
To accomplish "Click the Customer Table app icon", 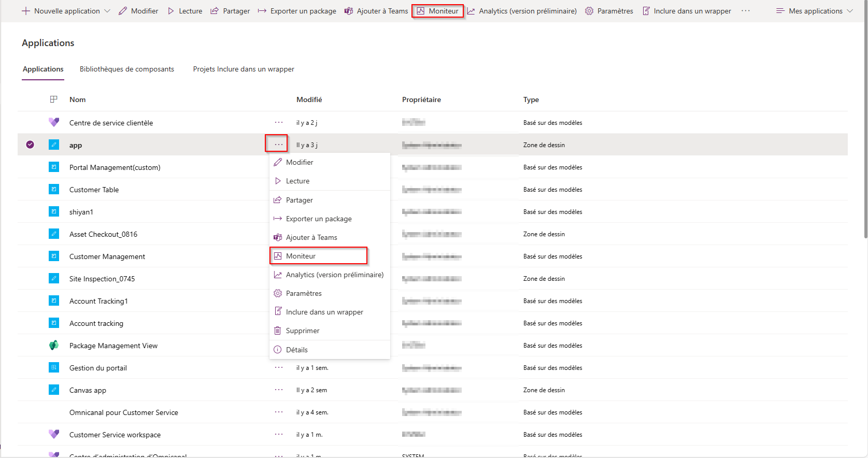I will pos(54,189).
